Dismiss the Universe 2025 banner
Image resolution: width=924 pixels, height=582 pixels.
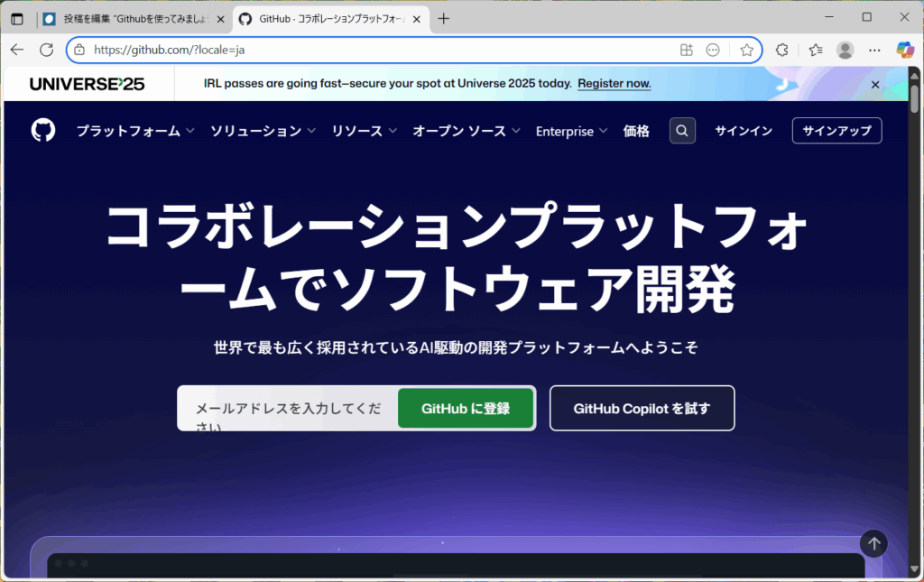click(874, 84)
